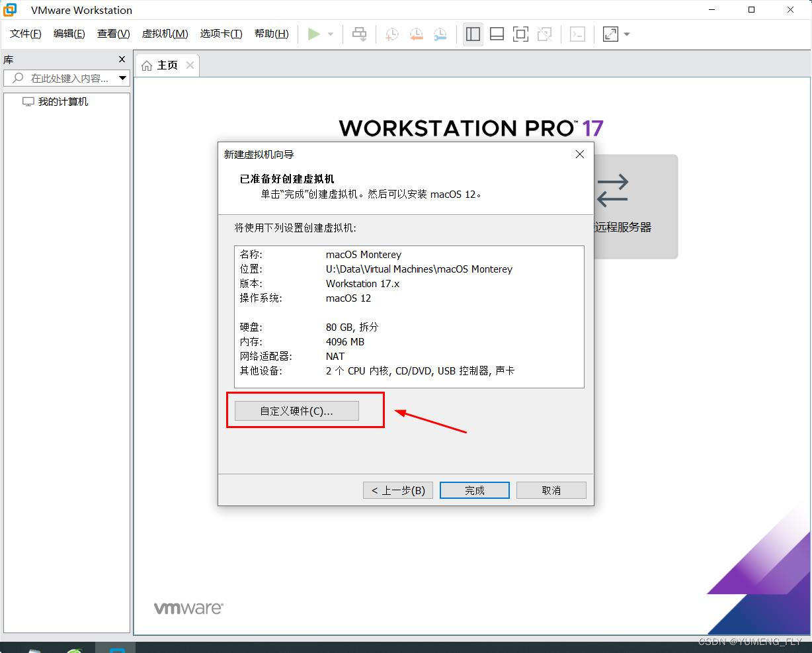
Task: Click the revert to snapshot icon
Action: (x=416, y=34)
